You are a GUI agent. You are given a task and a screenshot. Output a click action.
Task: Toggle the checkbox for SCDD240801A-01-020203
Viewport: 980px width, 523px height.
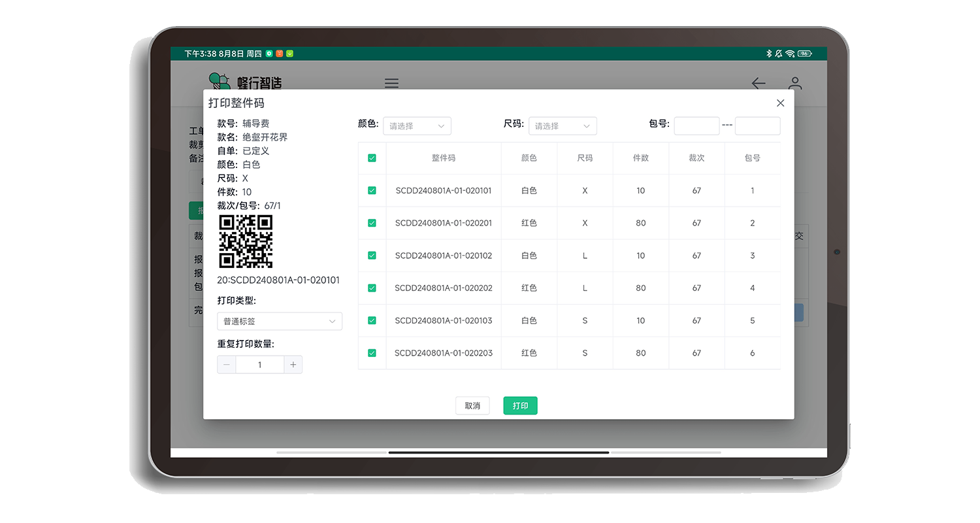click(x=372, y=353)
